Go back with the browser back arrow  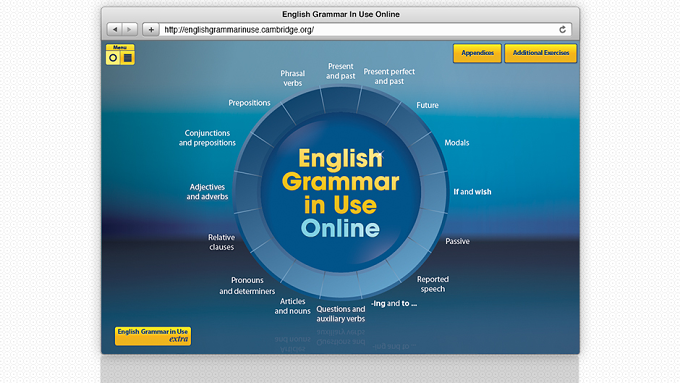point(115,29)
